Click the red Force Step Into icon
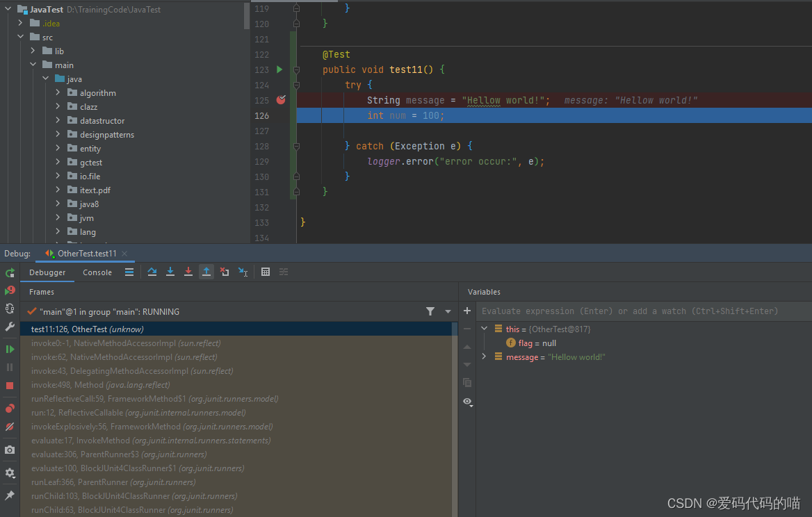This screenshot has width=812, height=517. point(188,272)
